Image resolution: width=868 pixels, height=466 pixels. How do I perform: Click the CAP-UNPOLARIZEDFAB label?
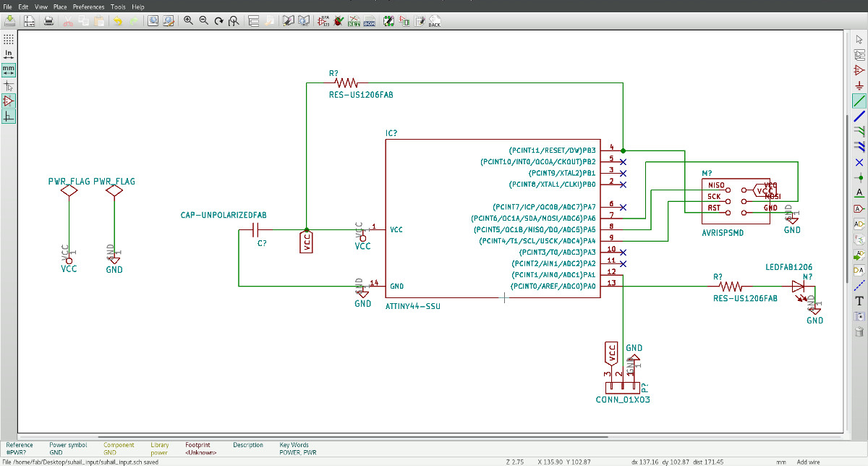[x=224, y=216]
